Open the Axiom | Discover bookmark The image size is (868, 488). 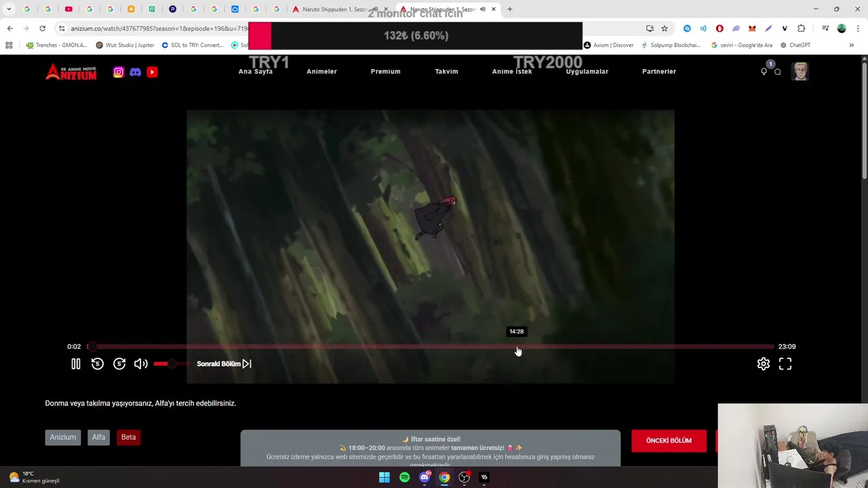click(608, 45)
